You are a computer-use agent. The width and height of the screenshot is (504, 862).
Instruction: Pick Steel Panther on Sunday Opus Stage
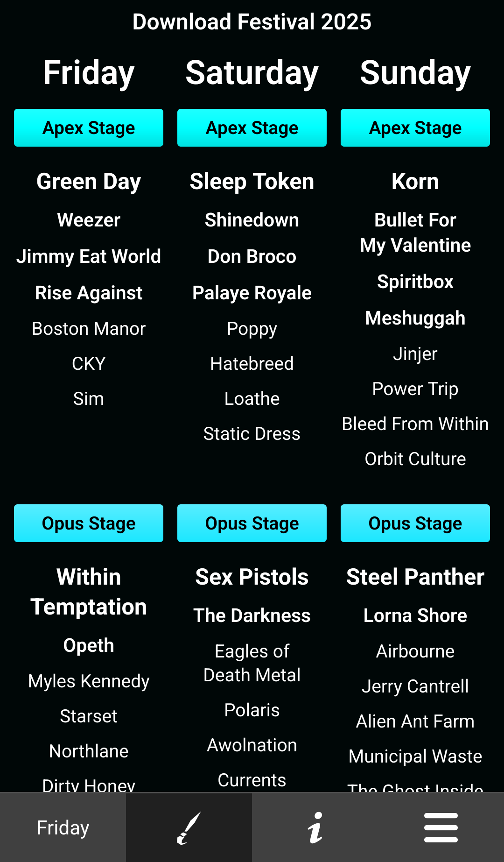point(415,577)
